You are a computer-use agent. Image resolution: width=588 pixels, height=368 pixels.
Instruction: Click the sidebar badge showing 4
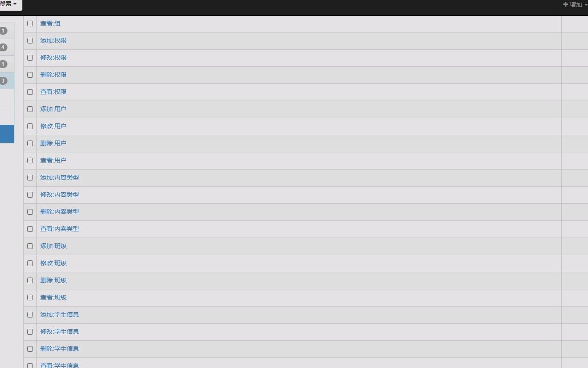(x=4, y=47)
